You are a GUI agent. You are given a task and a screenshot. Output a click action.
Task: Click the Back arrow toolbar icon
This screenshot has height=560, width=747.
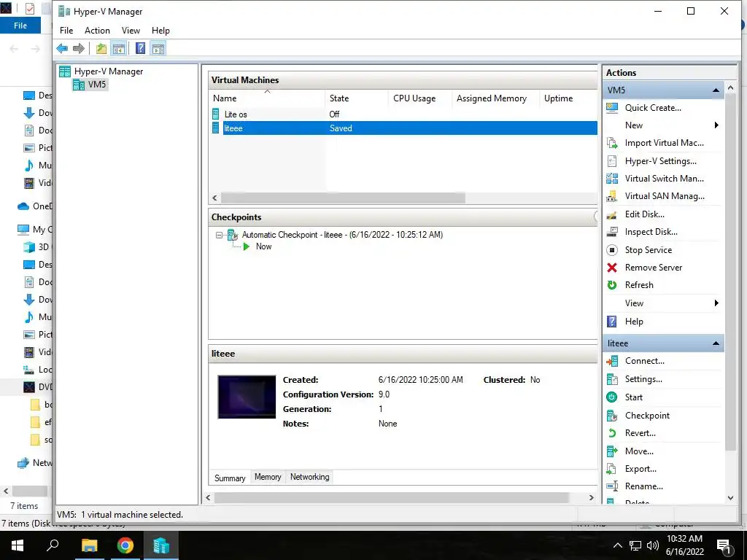62,48
